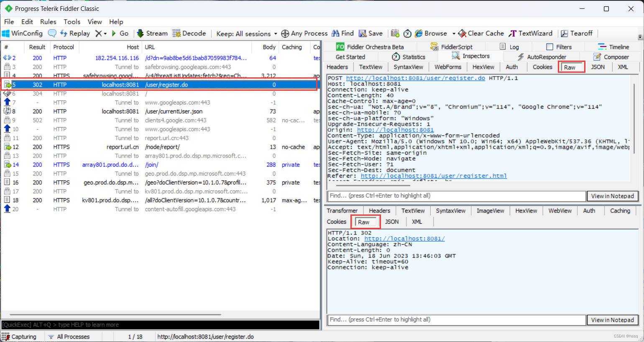Click the session list horizontal scrollbar
644x342 pixels.
click(115, 314)
